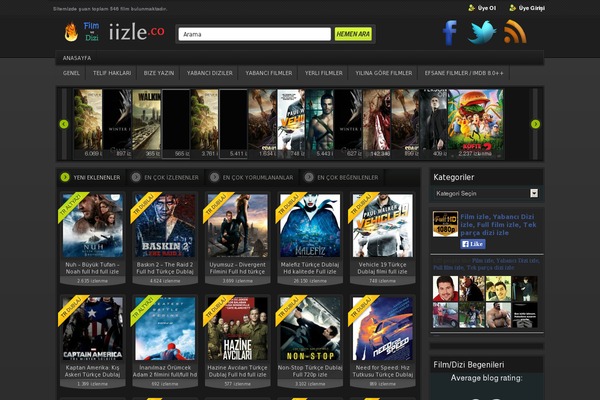Click into the Arama search field
Image resolution: width=600 pixels, height=400 pixels.
[x=254, y=34]
